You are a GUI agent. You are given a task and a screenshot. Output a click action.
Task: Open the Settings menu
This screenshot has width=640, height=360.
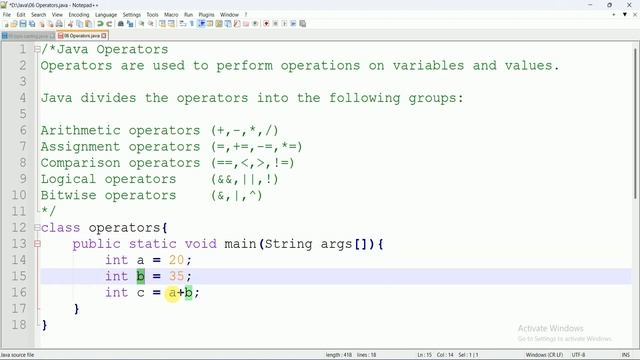(x=132, y=15)
